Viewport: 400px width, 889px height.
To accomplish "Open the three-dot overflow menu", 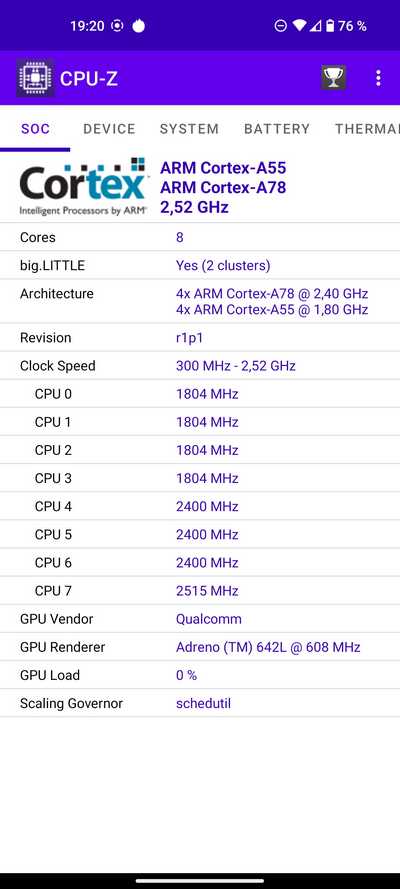I will pyautogui.click(x=378, y=78).
